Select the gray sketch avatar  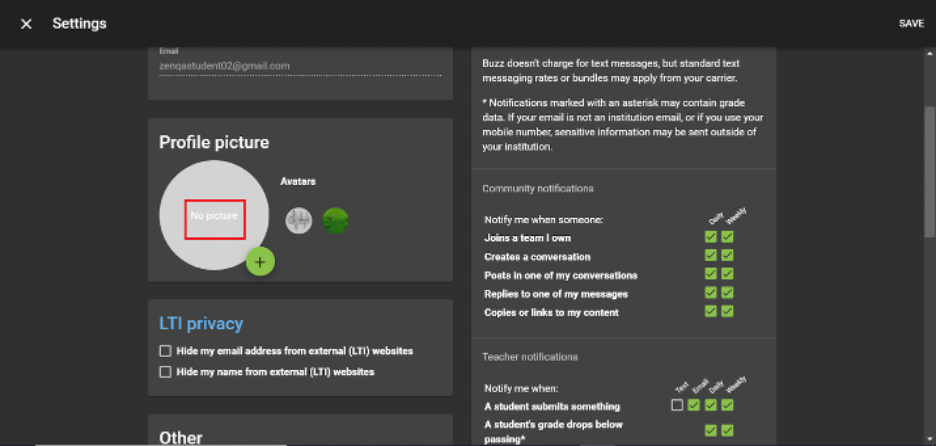(298, 221)
